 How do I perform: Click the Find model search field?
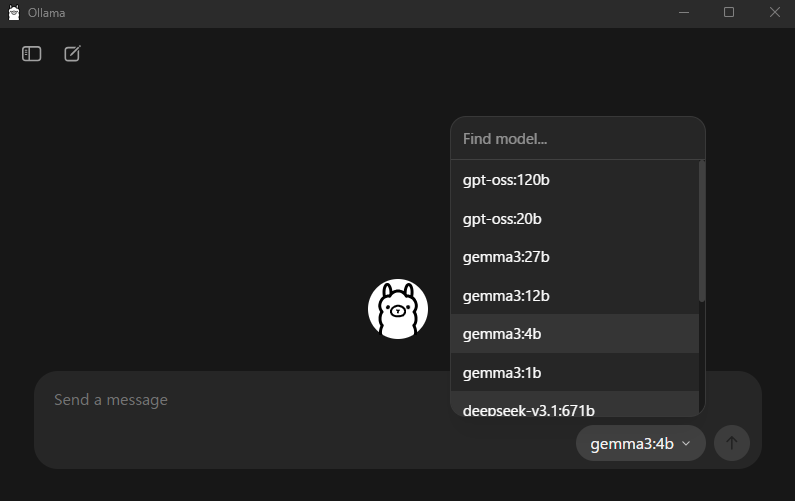pos(577,138)
